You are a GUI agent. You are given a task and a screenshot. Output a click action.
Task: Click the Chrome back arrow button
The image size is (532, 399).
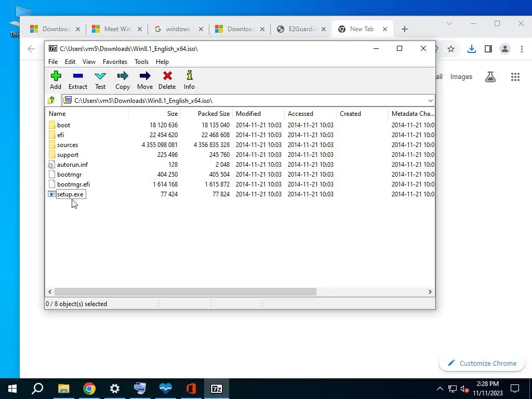pyautogui.click(x=31, y=49)
